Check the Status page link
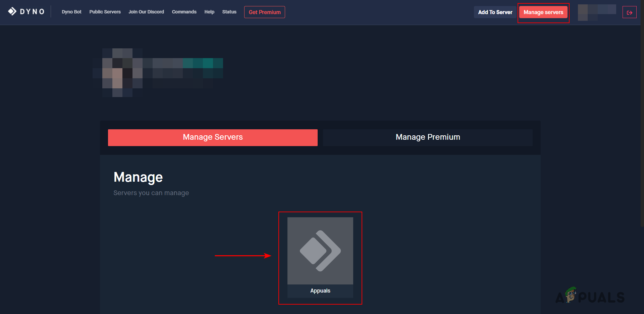The width and height of the screenshot is (644, 314). click(229, 12)
